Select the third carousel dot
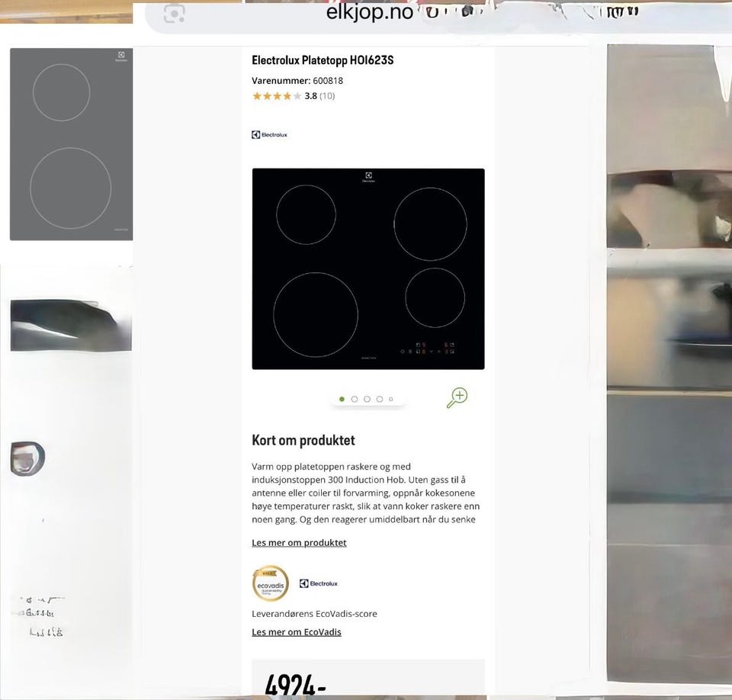The width and height of the screenshot is (732, 700). [367, 400]
